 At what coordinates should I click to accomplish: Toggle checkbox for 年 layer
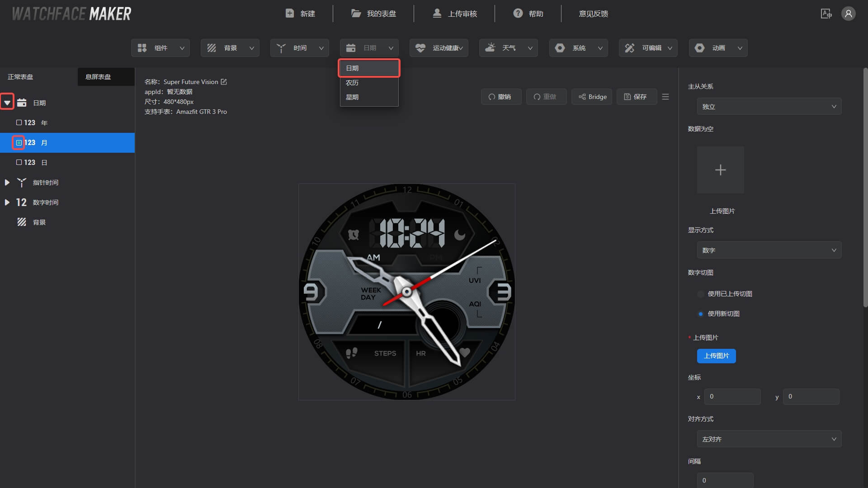[x=19, y=122]
